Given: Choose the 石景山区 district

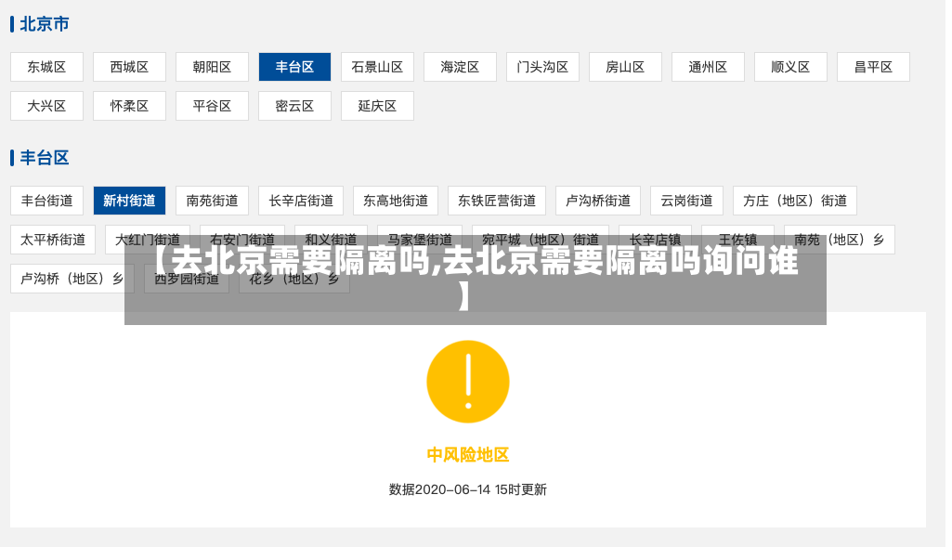Looking at the screenshot, I should click(378, 68).
